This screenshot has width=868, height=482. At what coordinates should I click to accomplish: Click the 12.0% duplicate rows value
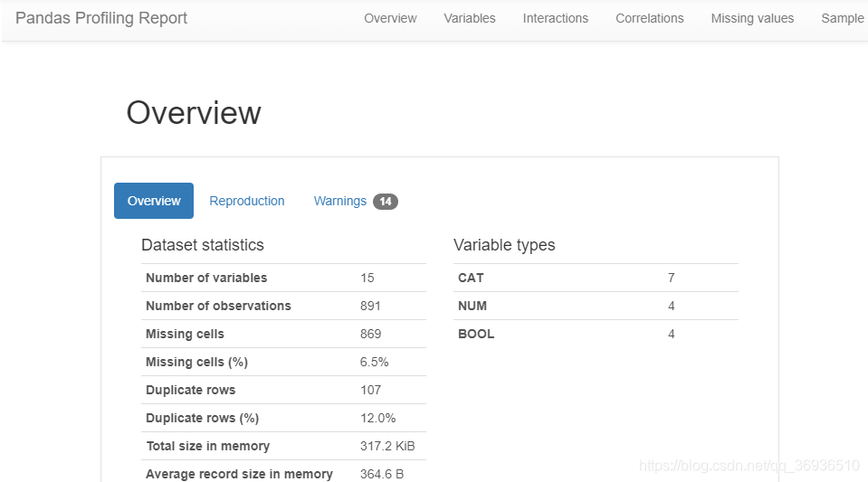(x=378, y=419)
